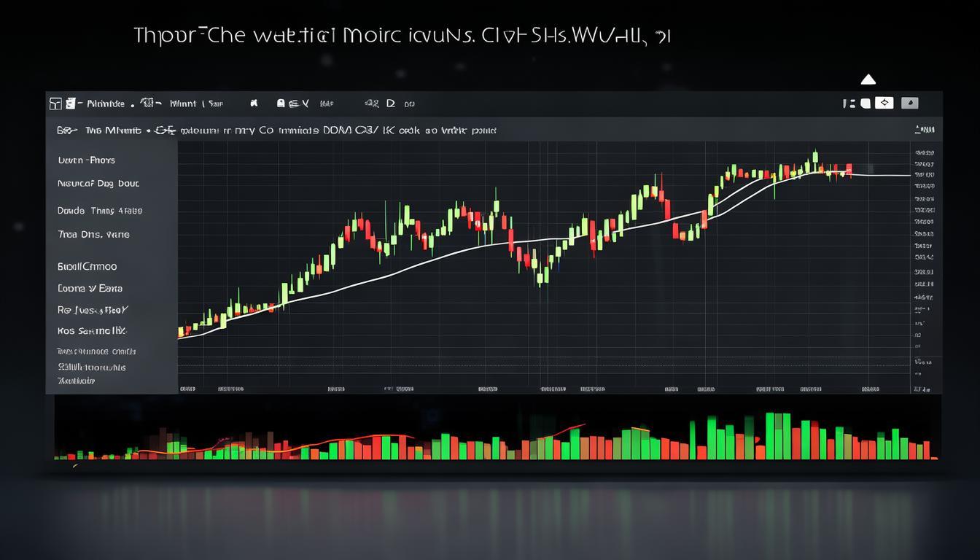Open the list-style icon in the top-right toolbar
Image resolution: width=980 pixels, height=560 pixels.
849,104
